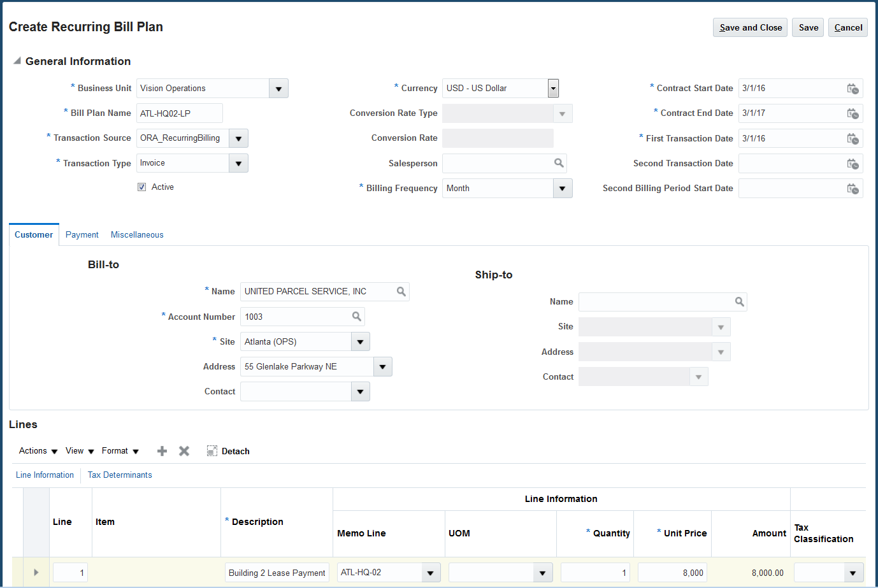Screen dimensions: 878x588
Task: Open the Contract End Date calendar picker
Action: (x=854, y=113)
